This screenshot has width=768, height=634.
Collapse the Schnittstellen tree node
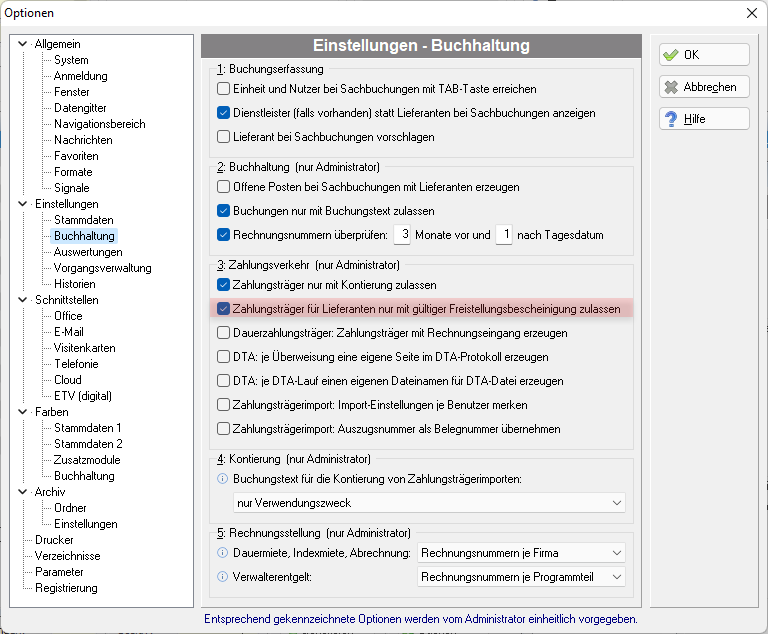click(x=23, y=300)
